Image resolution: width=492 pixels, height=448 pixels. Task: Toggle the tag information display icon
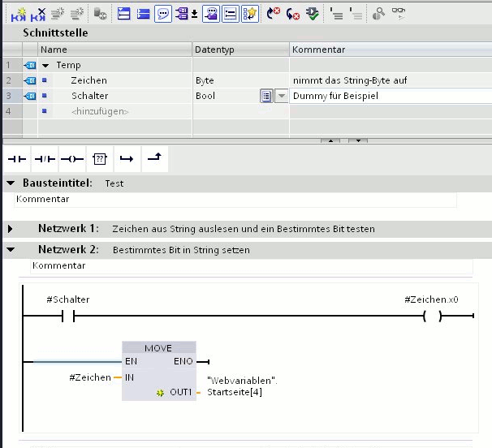211,14
